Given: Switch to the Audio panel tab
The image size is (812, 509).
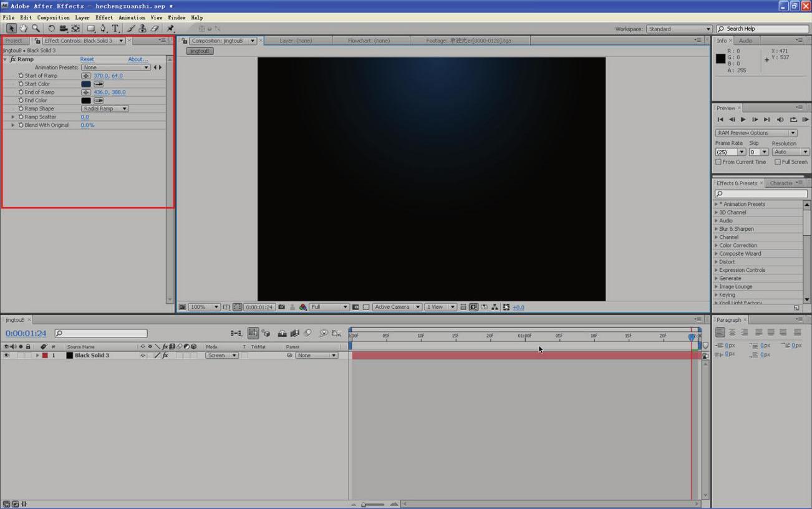Looking at the screenshot, I should tap(745, 41).
